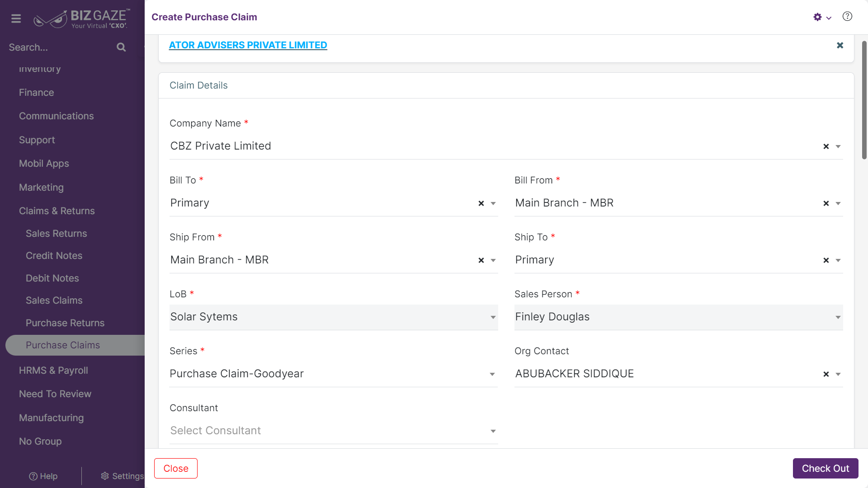Open the hamburger menu icon
This screenshot has width=868, height=488.
16,19
